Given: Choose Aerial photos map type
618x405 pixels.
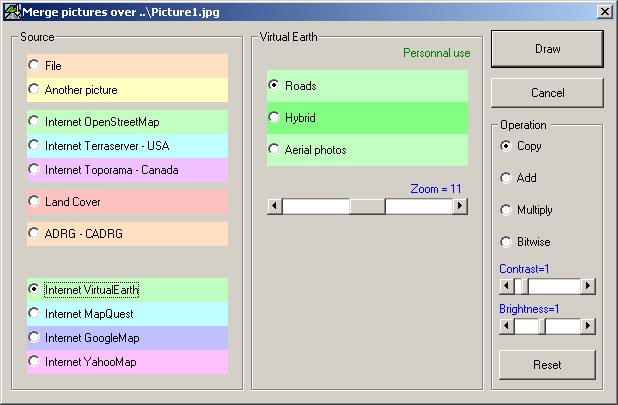Looking at the screenshot, I should [367, 150].
